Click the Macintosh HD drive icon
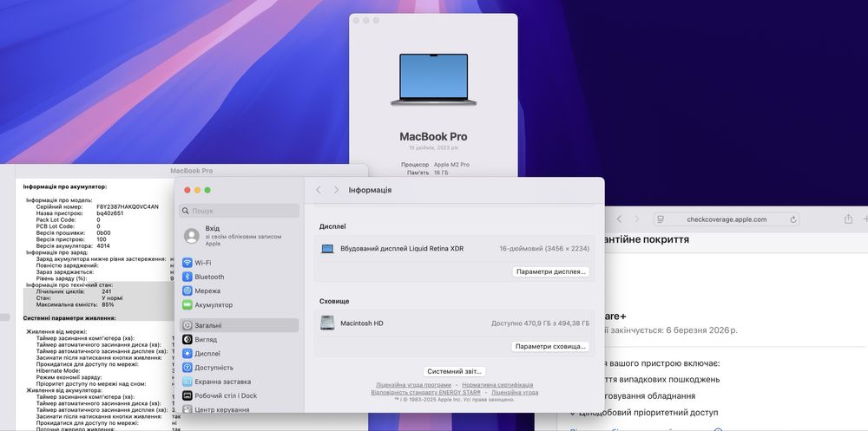 coord(327,323)
